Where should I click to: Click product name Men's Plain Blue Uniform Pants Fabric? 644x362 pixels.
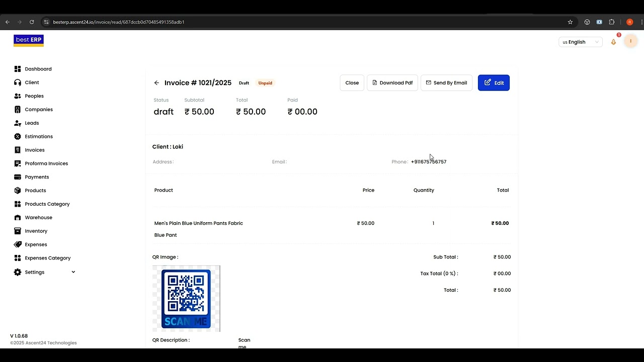click(x=199, y=223)
